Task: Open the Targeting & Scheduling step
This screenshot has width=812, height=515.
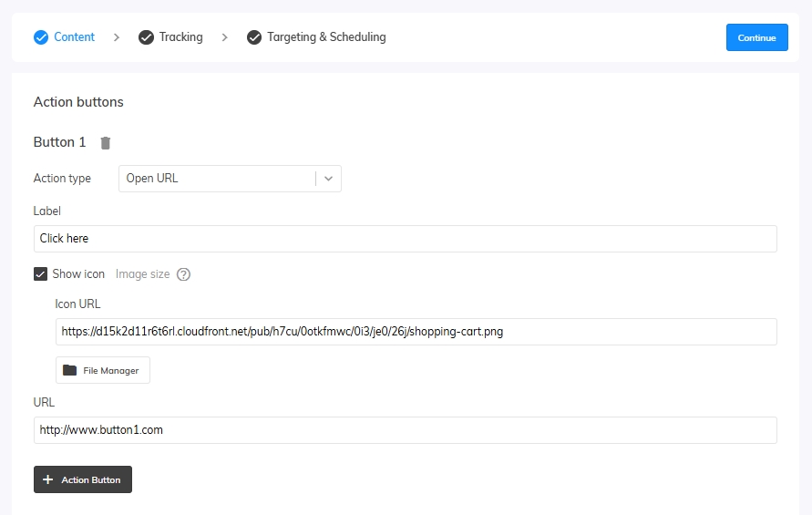Action: [x=326, y=37]
